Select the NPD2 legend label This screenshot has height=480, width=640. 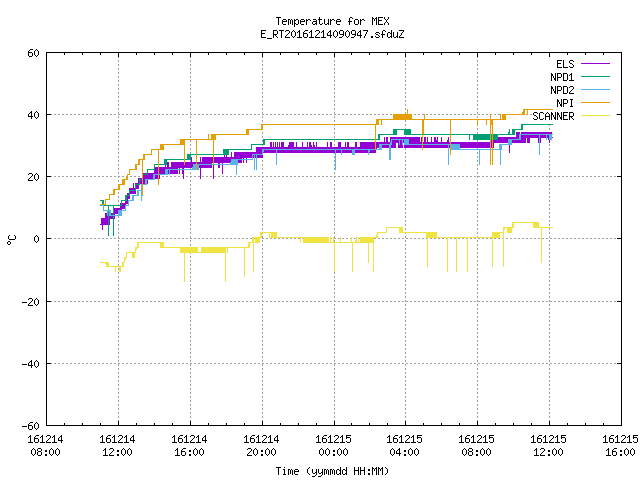(x=562, y=90)
